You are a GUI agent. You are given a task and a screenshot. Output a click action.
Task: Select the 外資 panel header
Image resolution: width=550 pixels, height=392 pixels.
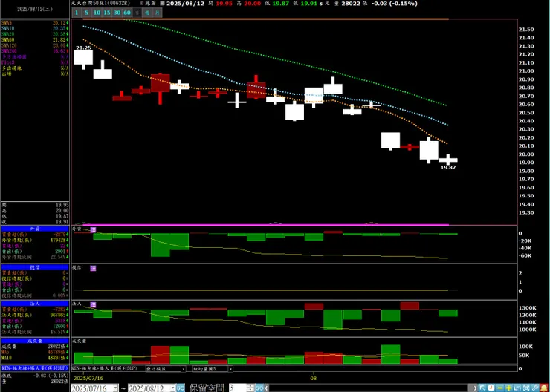tap(35, 229)
